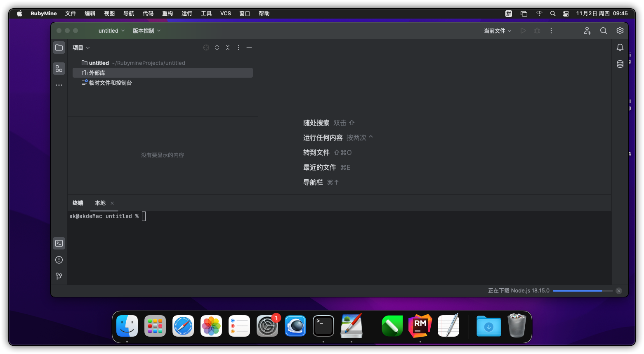Open Spotlight search in the menu bar
Screen dimensions: 644x354
553,14
